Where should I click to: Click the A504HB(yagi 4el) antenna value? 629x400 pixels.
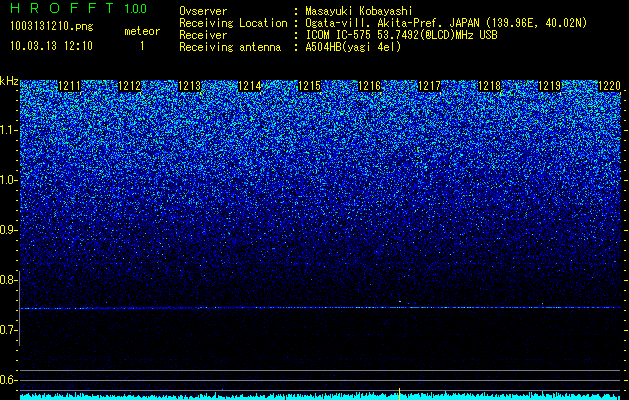coord(353,47)
